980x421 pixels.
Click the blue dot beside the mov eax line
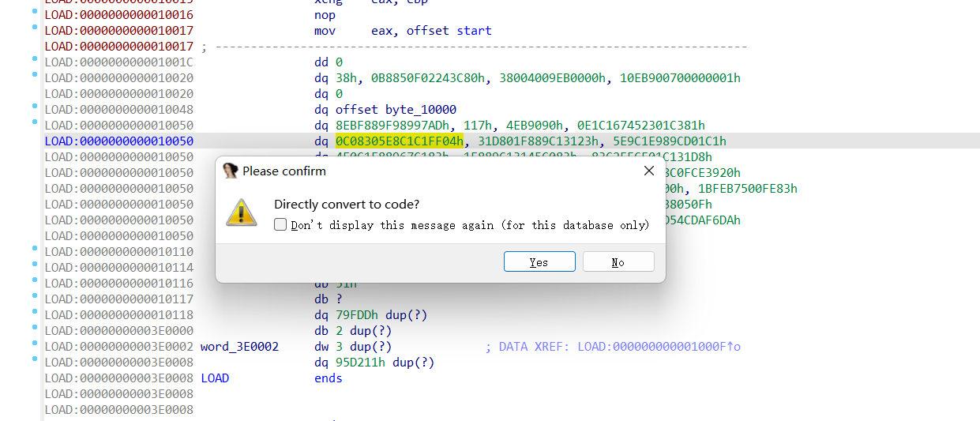coord(35,28)
